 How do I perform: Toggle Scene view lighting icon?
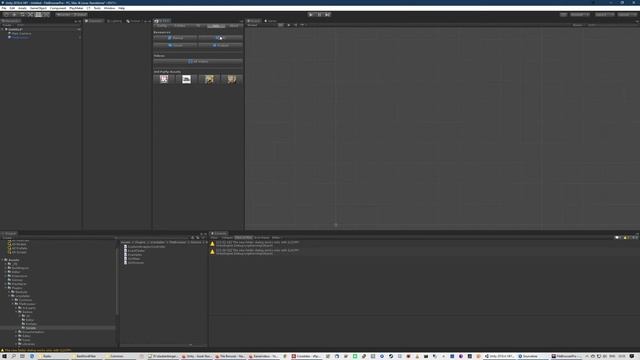point(289,25)
